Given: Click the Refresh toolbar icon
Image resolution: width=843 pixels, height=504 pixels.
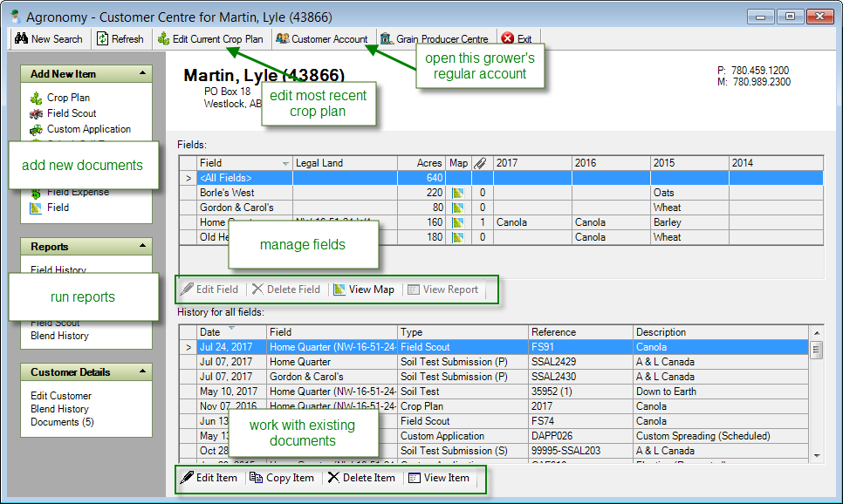Looking at the screenshot, I should (102, 38).
